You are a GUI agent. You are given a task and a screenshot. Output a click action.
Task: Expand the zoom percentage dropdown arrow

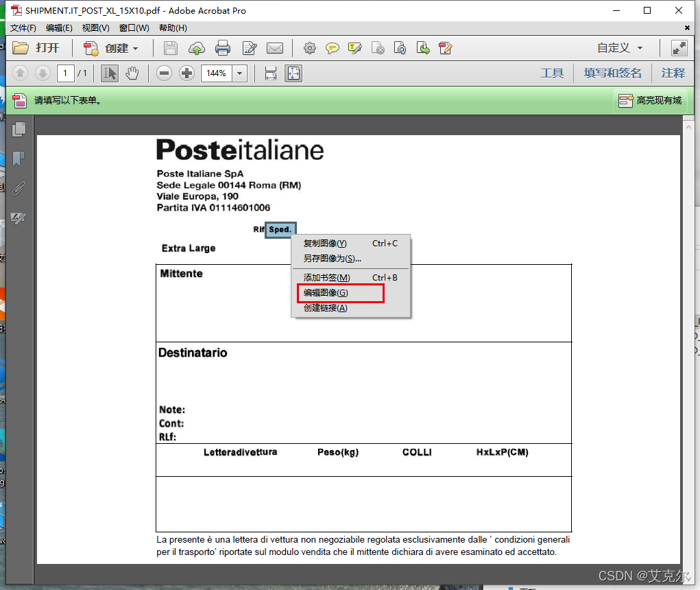point(240,73)
